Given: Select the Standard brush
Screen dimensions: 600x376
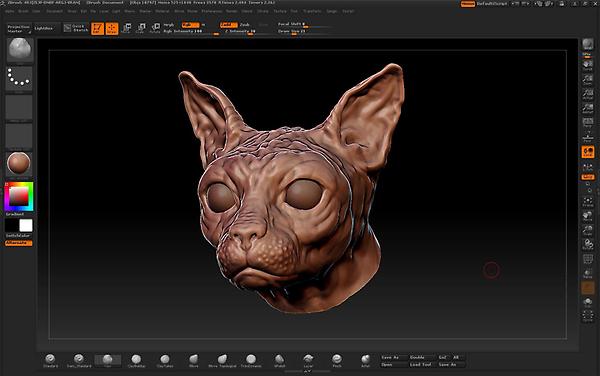Looking at the screenshot, I should (x=50, y=360).
